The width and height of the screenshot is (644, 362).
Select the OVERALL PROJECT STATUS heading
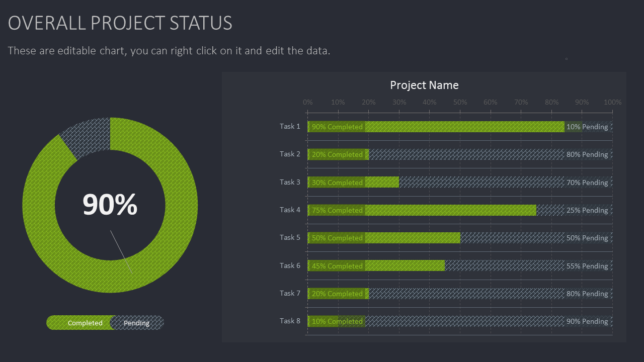coord(120,23)
